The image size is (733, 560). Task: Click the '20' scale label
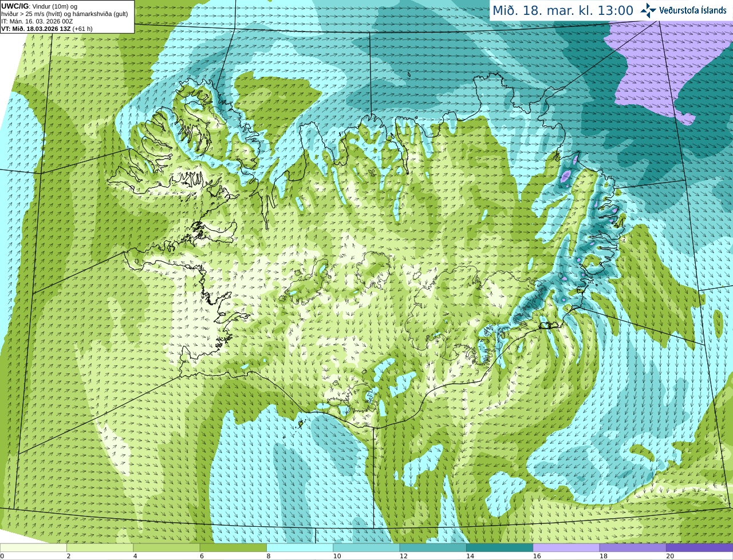pos(670,556)
